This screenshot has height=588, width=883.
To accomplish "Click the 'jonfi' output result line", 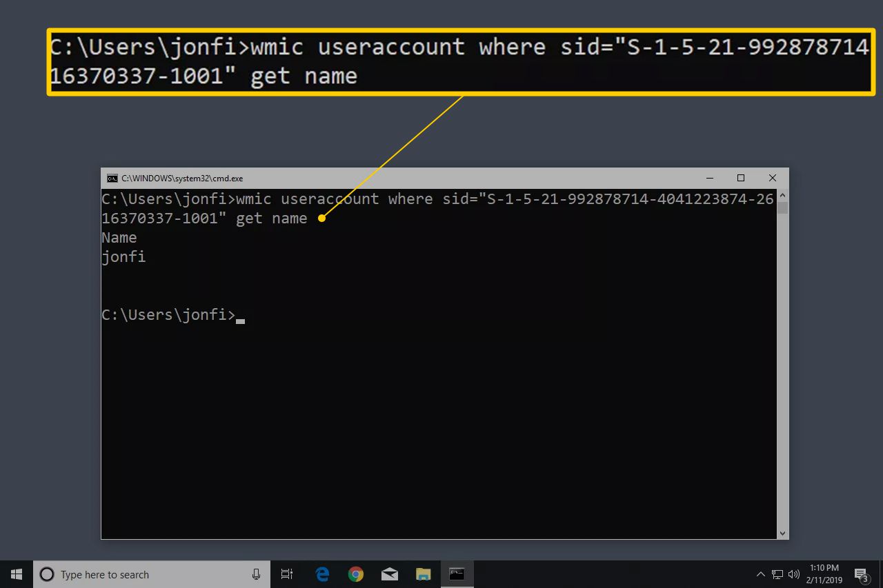I will (123, 257).
